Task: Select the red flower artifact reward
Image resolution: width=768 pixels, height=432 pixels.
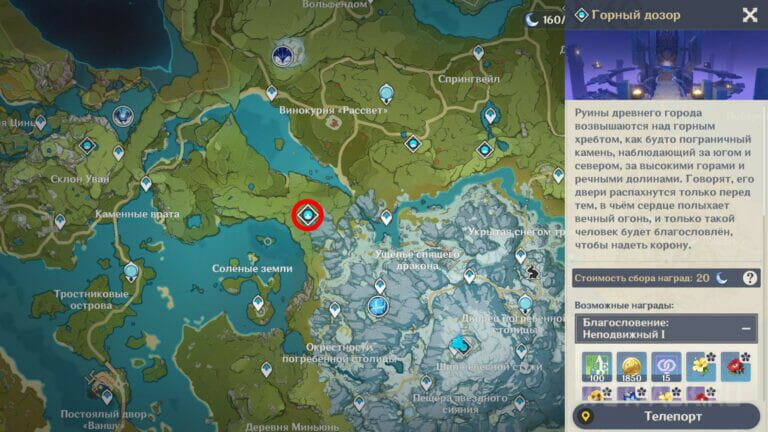Action: (x=738, y=366)
